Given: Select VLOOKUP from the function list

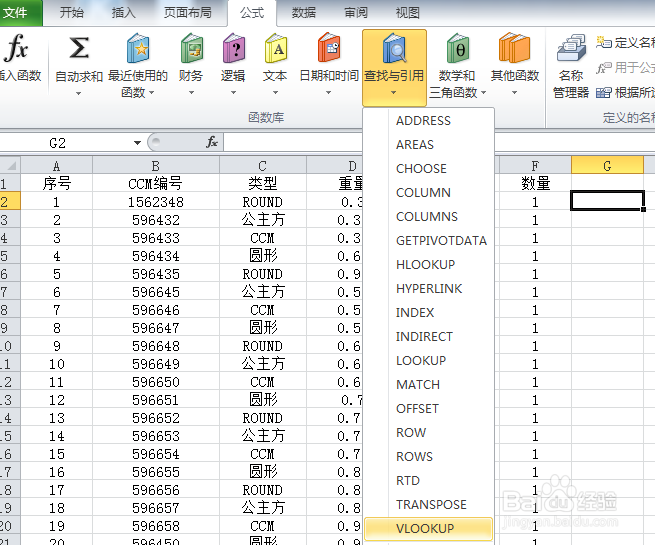Looking at the screenshot, I should [428, 528].
